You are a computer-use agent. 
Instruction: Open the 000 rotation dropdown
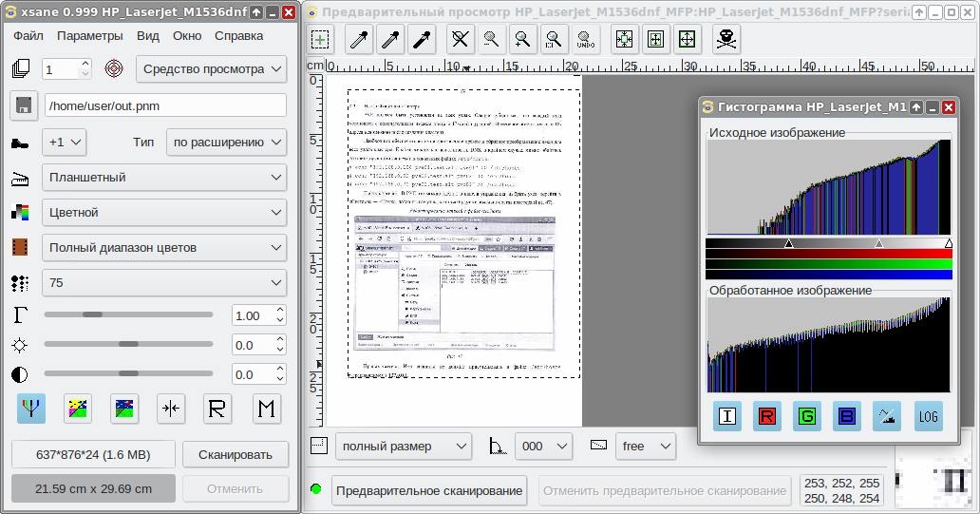tap(543, 446)
